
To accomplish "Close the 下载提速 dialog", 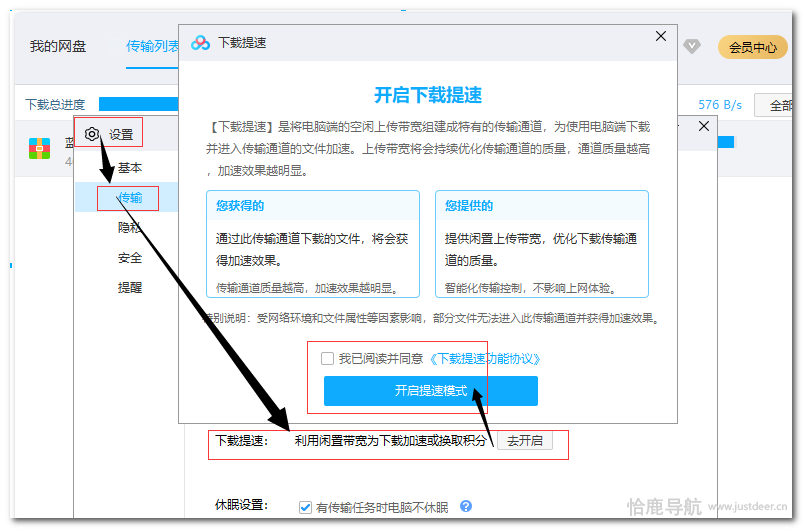I will 660,36.
